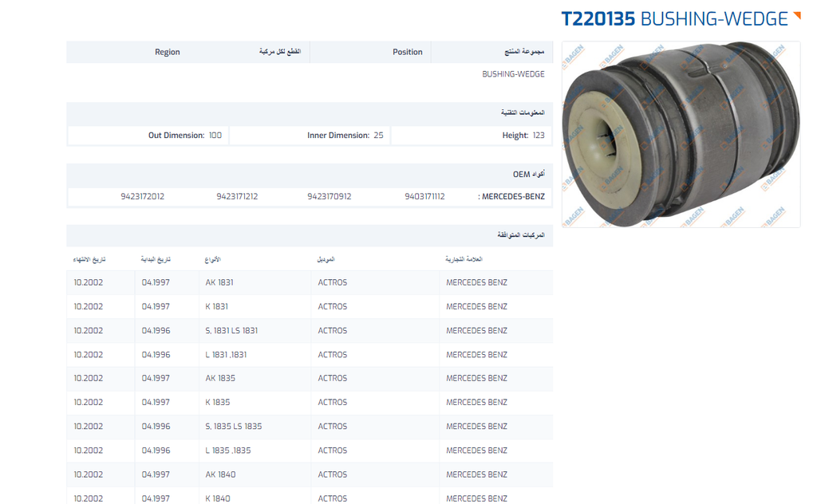This screenshot has width=817, height=504.
Task: Click MERCEDES BENZ in the AK 1835 row
Action: [477, 378]
